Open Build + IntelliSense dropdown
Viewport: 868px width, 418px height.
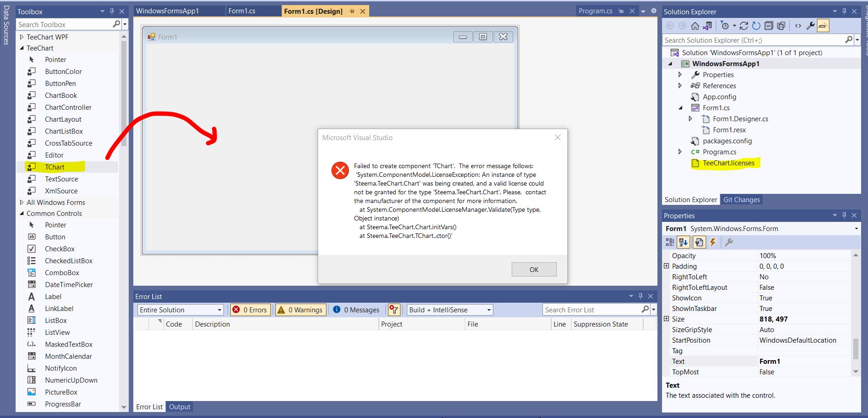pos(450,310)
